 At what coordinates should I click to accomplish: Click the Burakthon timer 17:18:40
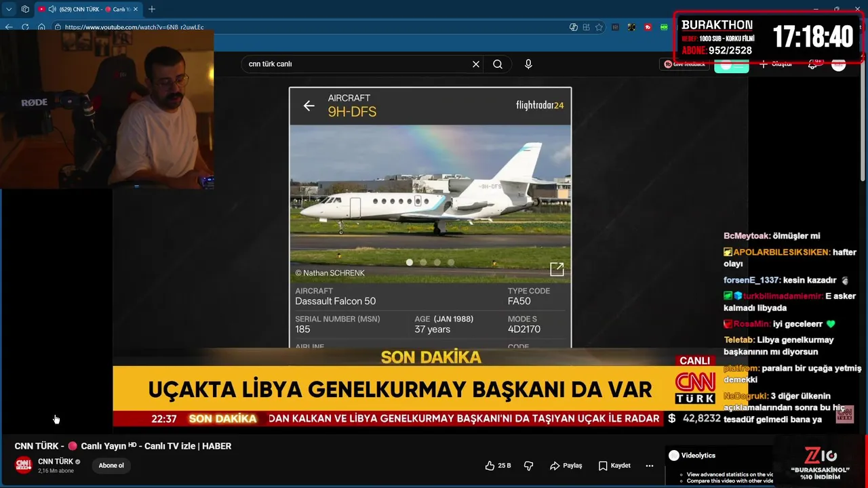[x=813, y=37]
